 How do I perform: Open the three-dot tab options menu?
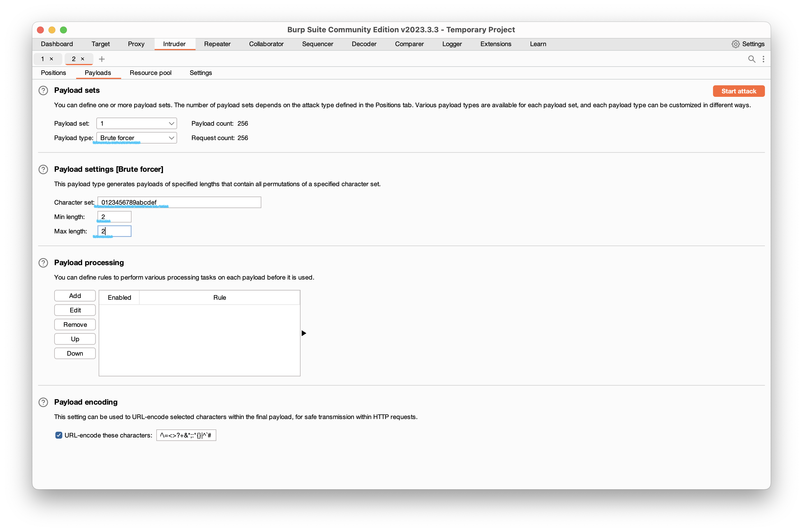pos(763,59)
